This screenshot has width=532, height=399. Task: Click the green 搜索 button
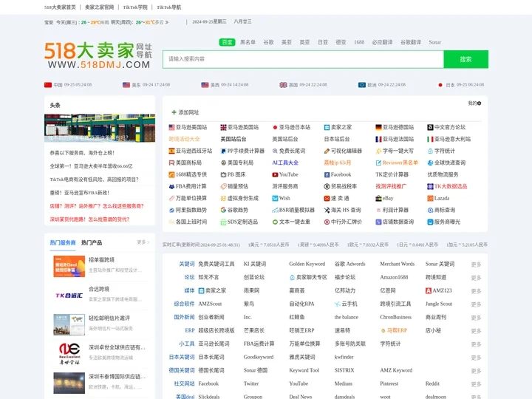tap(465, 59)
